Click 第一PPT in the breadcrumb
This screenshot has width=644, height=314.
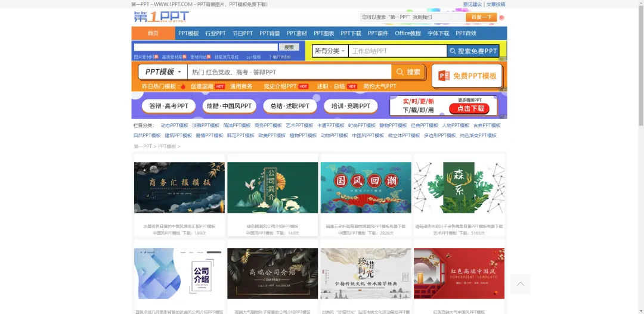143,147
